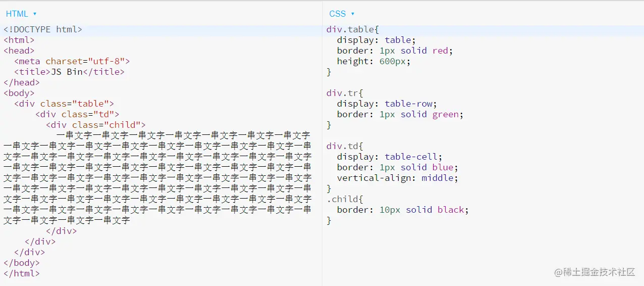Select the <div class="td"> line
Image resolution: width=644 pixels, height=286 pixels.
click(x=77, y=114)
